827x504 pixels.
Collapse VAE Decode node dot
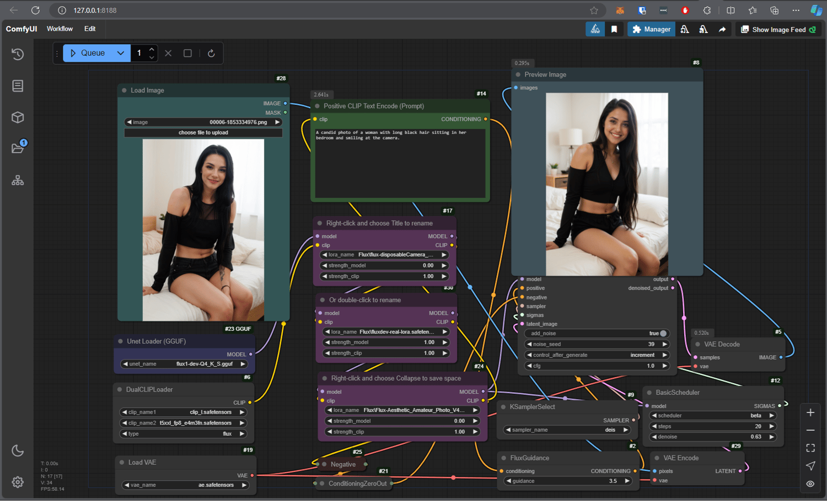pos(697,344)
